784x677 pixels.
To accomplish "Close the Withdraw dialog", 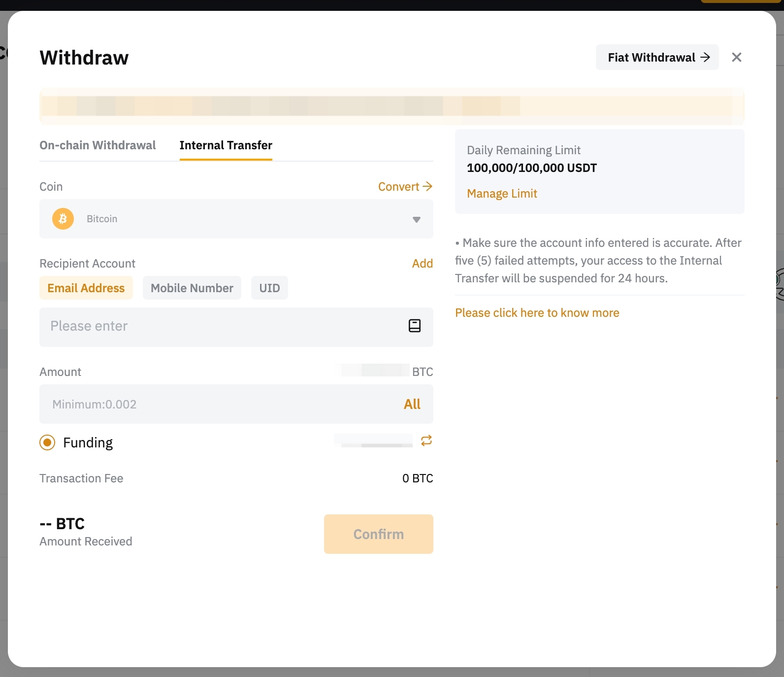I will pos(736,57).
